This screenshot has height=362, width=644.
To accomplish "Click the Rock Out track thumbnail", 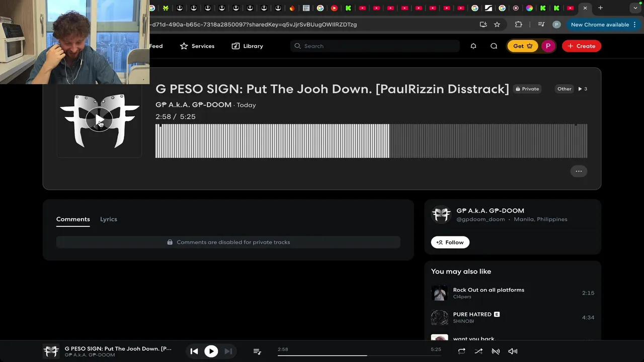I will click(439, 293).
